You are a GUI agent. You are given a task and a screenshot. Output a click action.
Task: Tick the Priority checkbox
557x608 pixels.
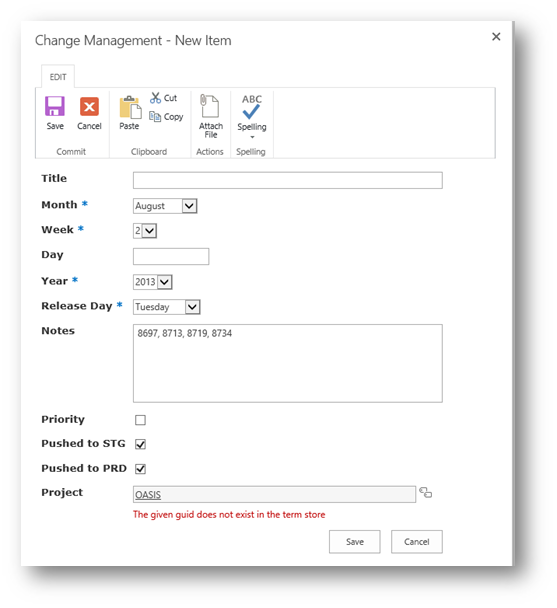pos(140,420)
